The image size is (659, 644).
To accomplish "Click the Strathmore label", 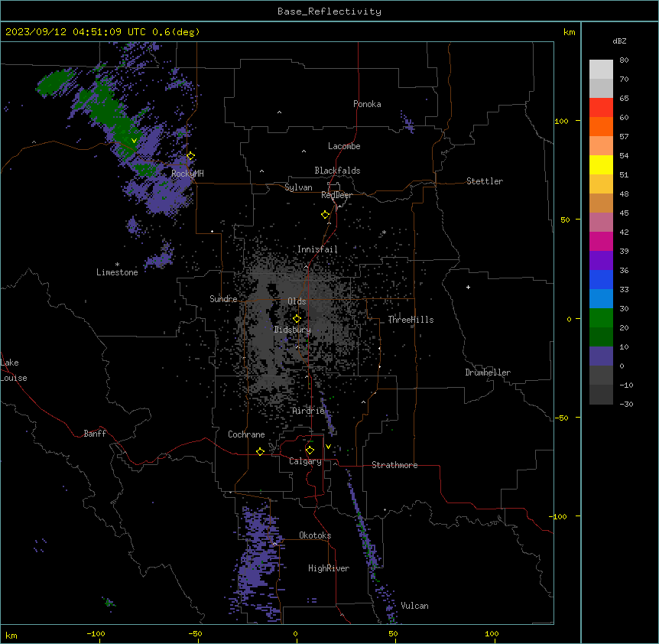I will [394, 465].
